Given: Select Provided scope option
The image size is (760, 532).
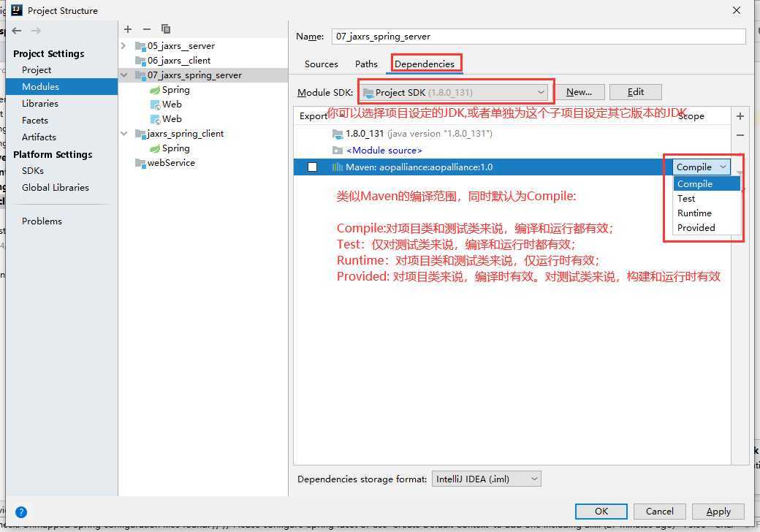Looking at the screenshot, I should [707, 228].
